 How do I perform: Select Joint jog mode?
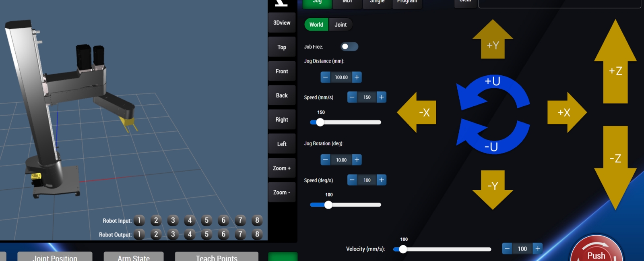pos(341,25)
